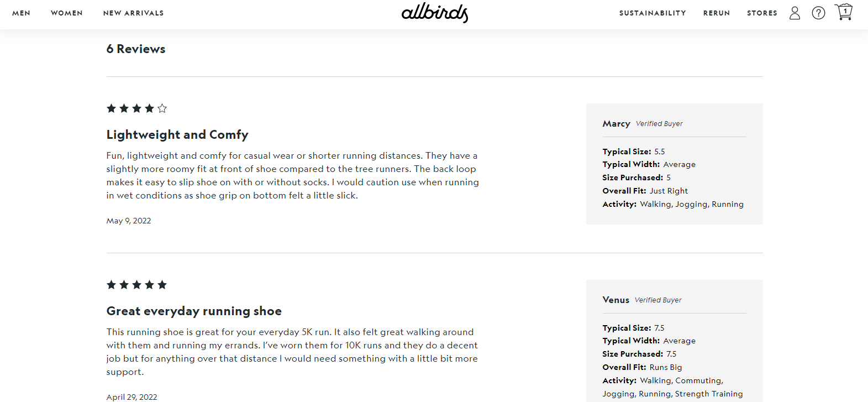Click reviewer name Marcy
Viewport: 868px width, 402px height.
(616, 123)
